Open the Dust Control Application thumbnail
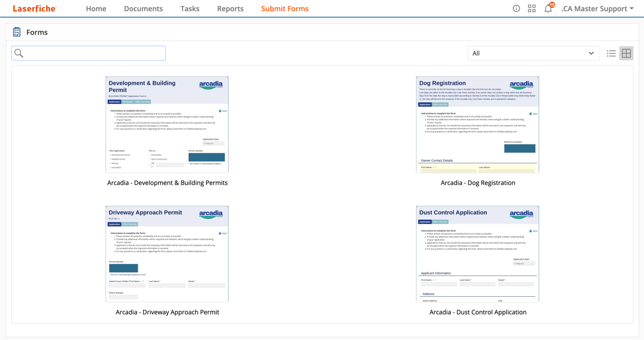The height and width of the screenshot is (340, 644). pos(478,254)
